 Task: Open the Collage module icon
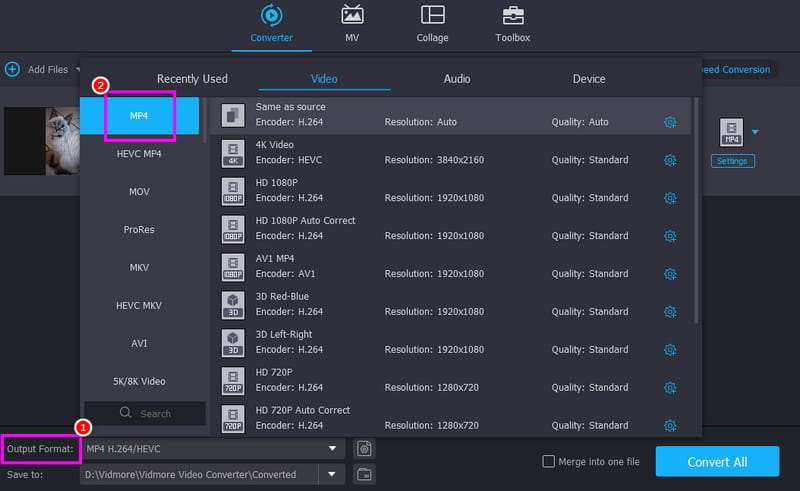point(432,16)
